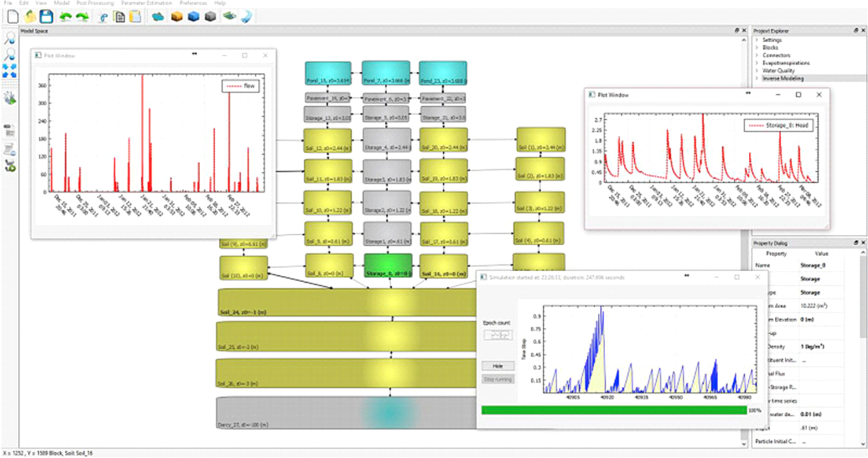
Task: Open the Post Processing menu
Action: click(95, 3)
